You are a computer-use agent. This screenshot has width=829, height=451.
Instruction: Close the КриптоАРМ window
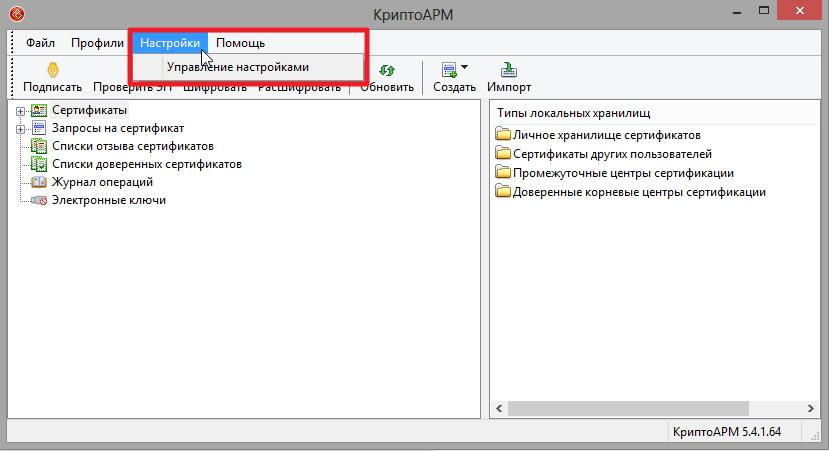(x=799, y=11)
